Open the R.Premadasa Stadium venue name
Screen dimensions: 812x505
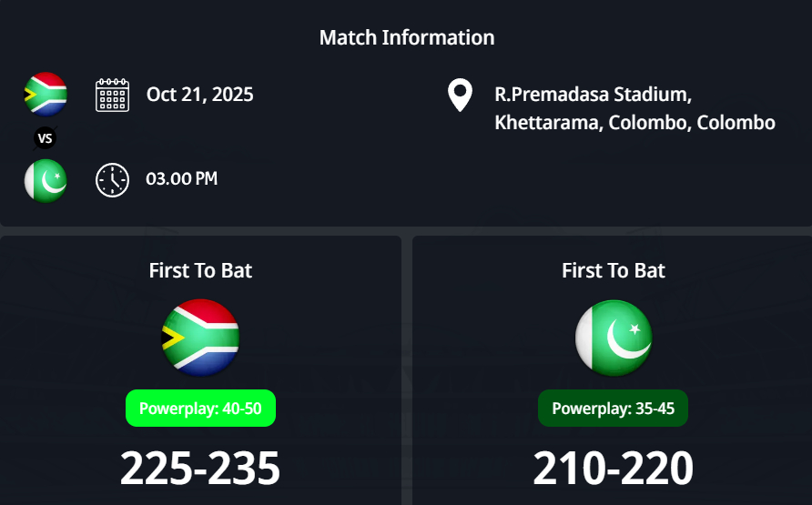593,95
